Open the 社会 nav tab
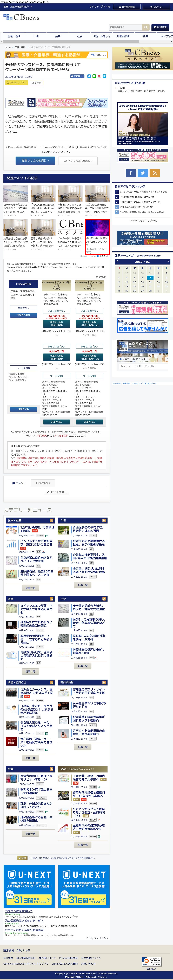Viewport: 173px width, 980px height. point(79,36)
